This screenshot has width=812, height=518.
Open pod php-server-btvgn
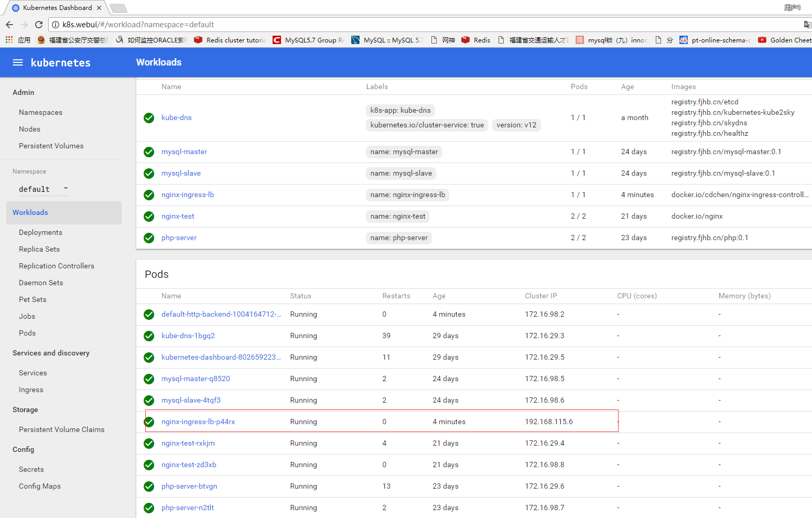[x=189, y=486]
